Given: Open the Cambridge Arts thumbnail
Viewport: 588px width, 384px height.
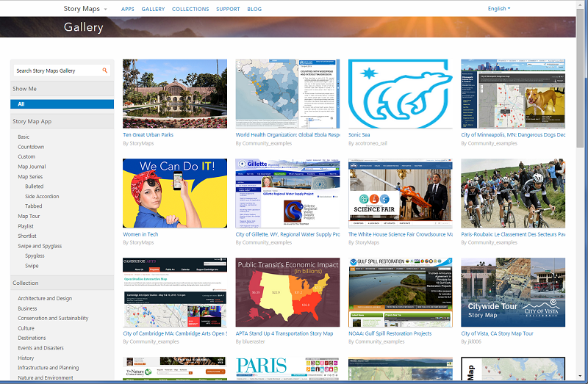Looking at the screenshot, I should coord(175,292).
